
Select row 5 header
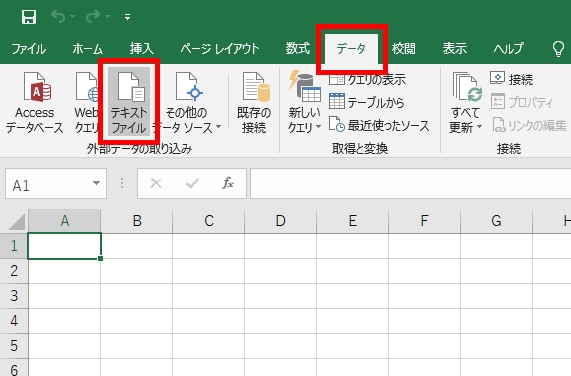coord(14,346)
